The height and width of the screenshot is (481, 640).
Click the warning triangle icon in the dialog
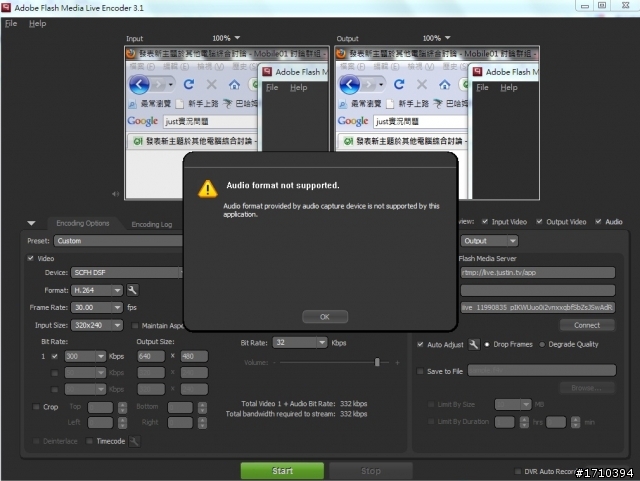(x=208, y=189)
